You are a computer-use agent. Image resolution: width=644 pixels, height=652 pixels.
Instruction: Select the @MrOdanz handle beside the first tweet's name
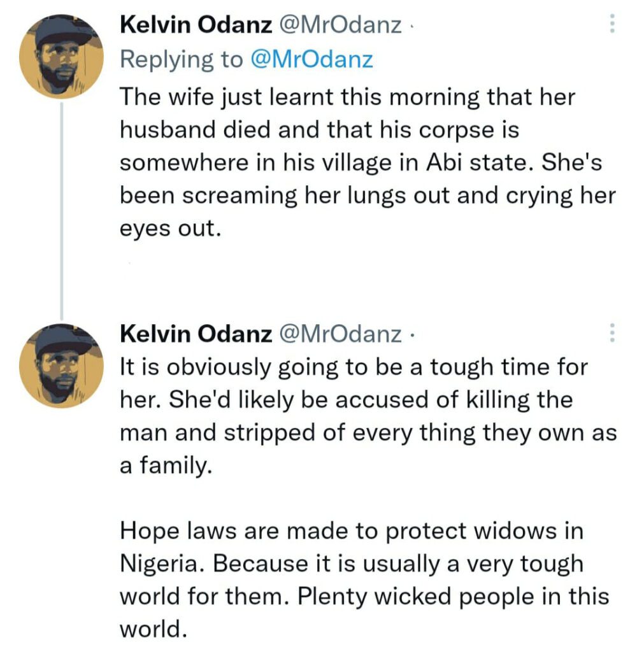(341, 25)
